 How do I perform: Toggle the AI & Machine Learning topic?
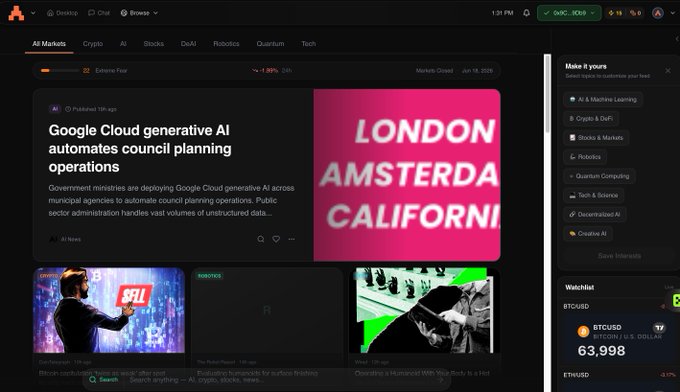pos(603,99)
